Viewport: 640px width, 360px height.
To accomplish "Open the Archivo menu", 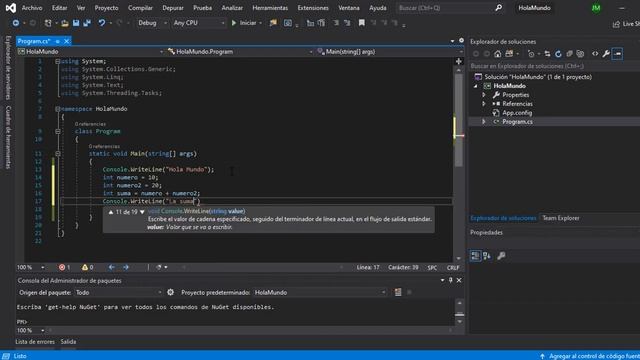I will point(32,8).
